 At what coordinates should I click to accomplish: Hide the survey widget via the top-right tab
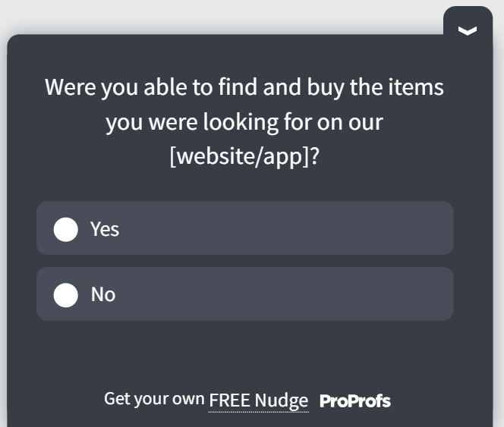[x=468, y=30]
